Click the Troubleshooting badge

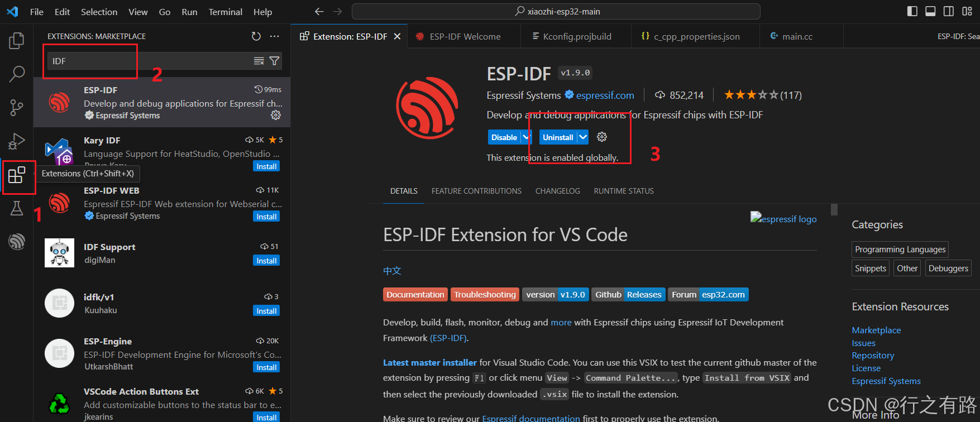485,295
